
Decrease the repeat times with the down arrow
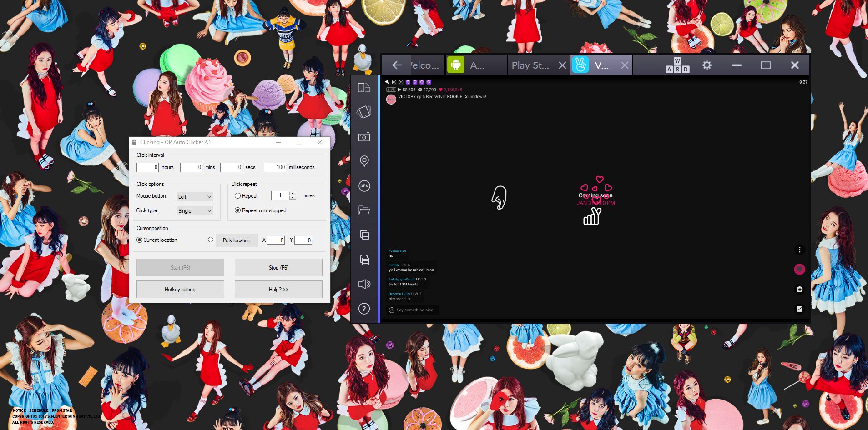click(293, 198)
